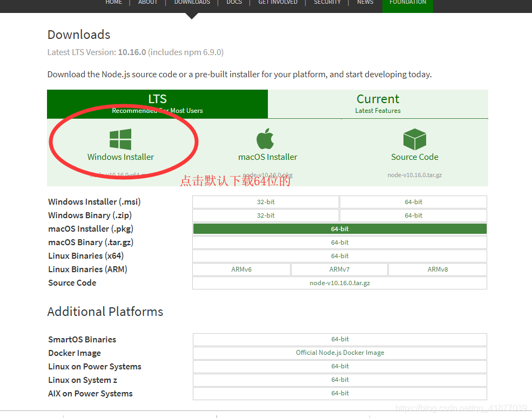532x418 pixels.
Task: Click the 10.16.0 LTS version text
Action: click(132, 52)
